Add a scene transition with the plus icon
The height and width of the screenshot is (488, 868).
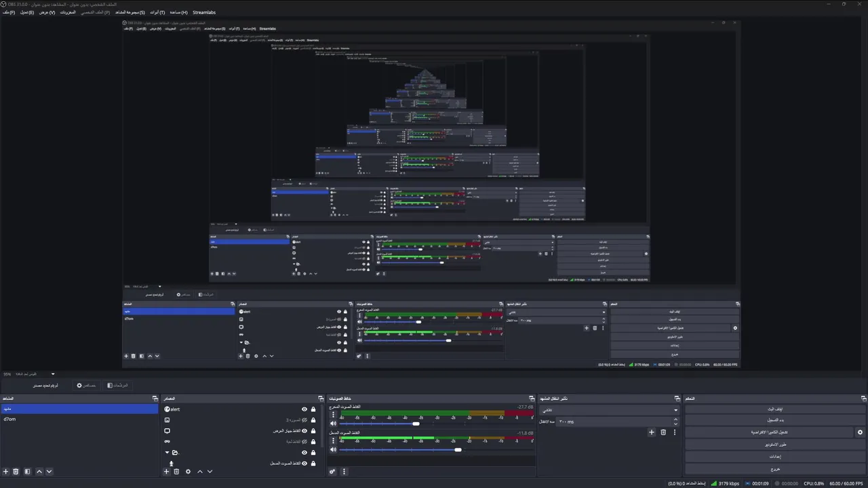pos(652,432)
